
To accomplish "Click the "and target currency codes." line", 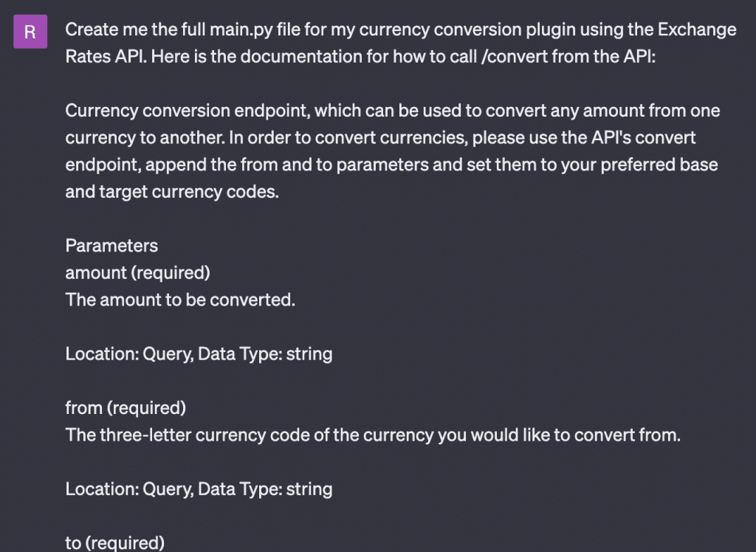I will pyautogui.click(x=172, y=192).
